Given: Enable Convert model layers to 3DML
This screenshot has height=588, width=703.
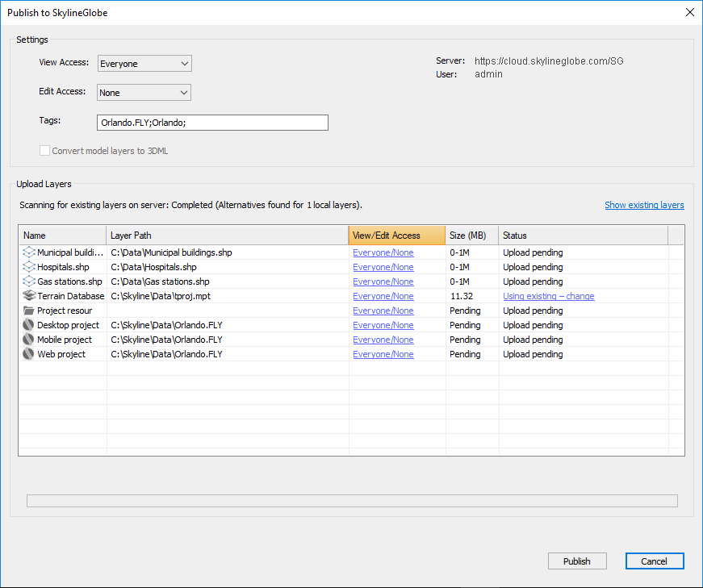Looking at the screenshot, I should pos(44,150).
